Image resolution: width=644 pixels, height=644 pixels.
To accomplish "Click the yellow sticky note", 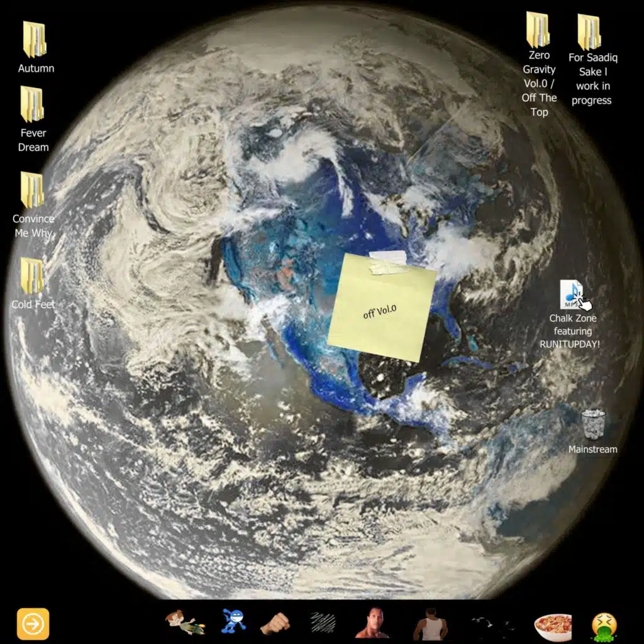I will (381, 311).
